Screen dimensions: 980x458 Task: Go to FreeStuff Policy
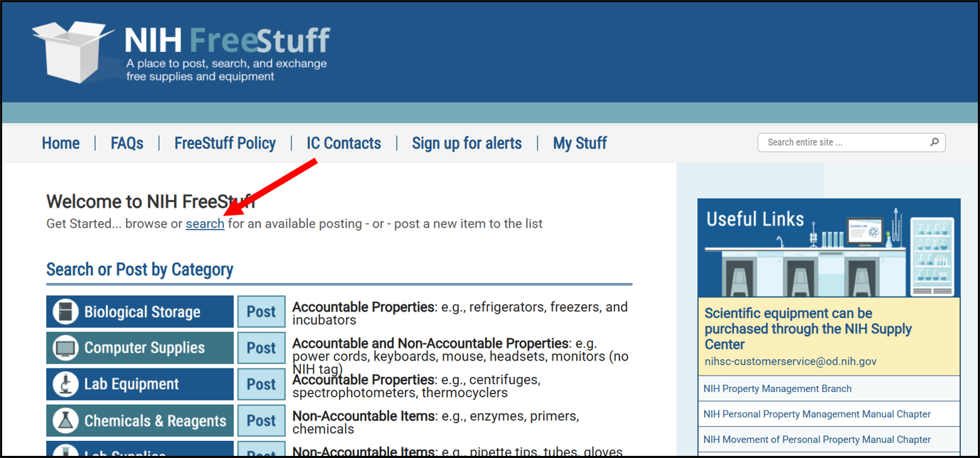tap(225, 143)
